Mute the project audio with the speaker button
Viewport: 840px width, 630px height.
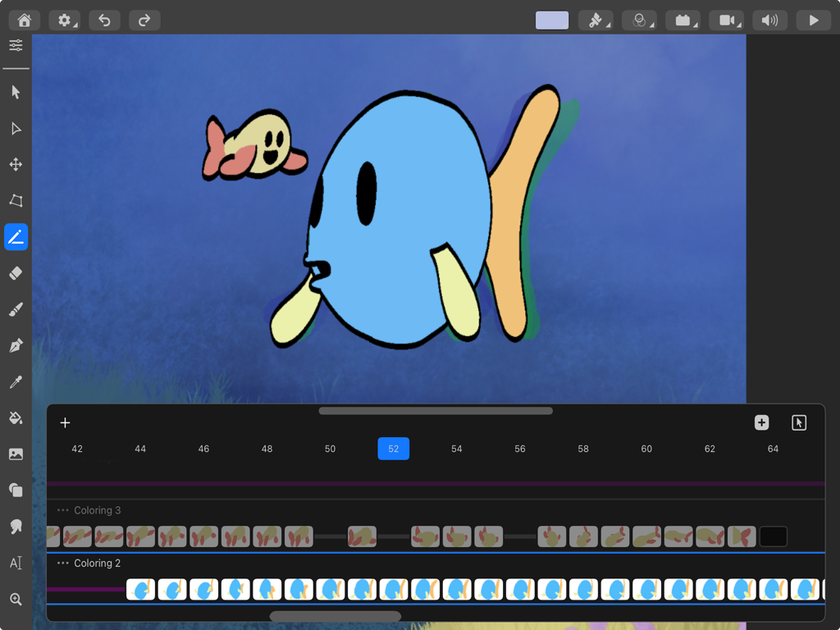[770, 20]
